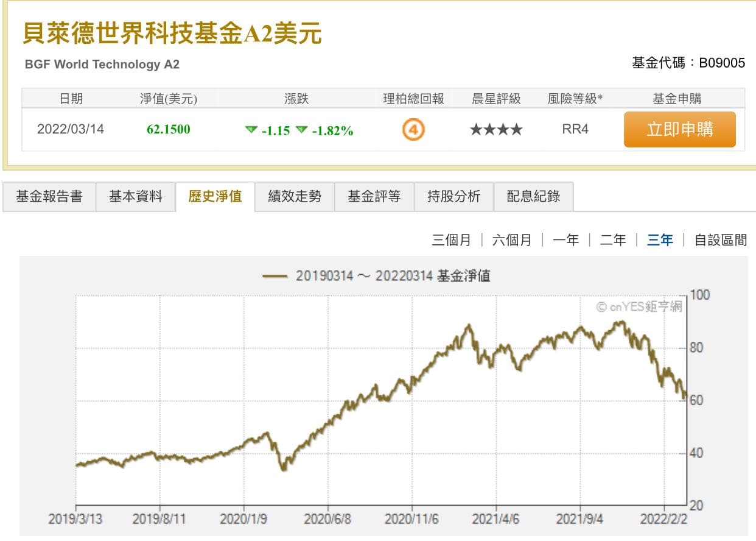
Task: Open the 持股分析 tab
Action: pyautogui.click(x=453, y=196)
